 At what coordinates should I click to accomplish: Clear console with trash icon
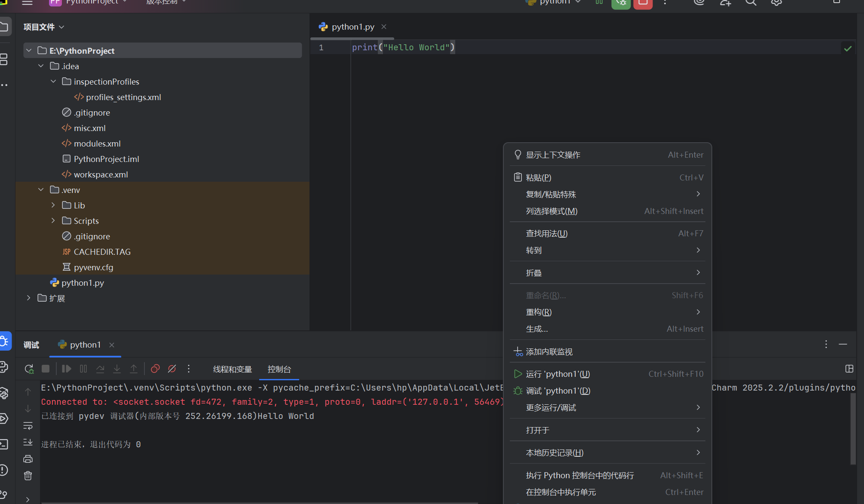(x=28, y=476)
